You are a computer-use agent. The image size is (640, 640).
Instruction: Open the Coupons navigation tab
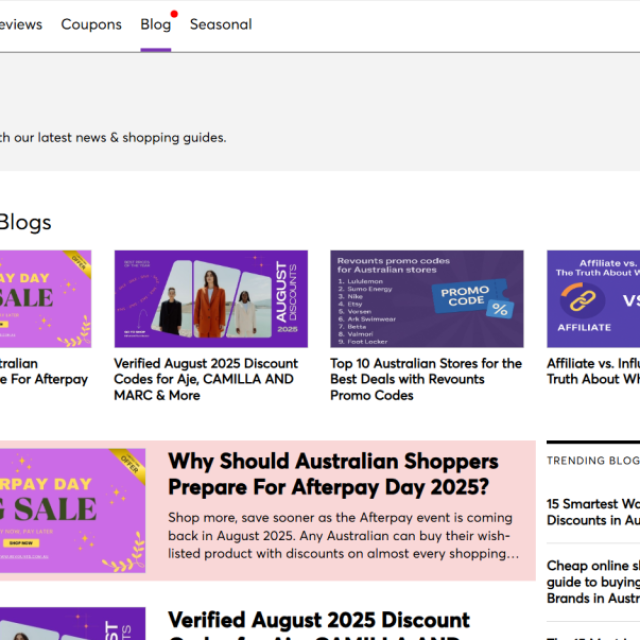(x=91, y=24)
